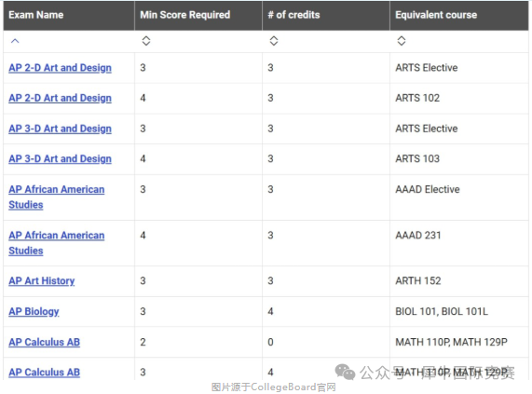Open AP 3-D Art and Design link, ARTS Elective row
This screenshot has height=394, width=532.
[x=60, y=129]
